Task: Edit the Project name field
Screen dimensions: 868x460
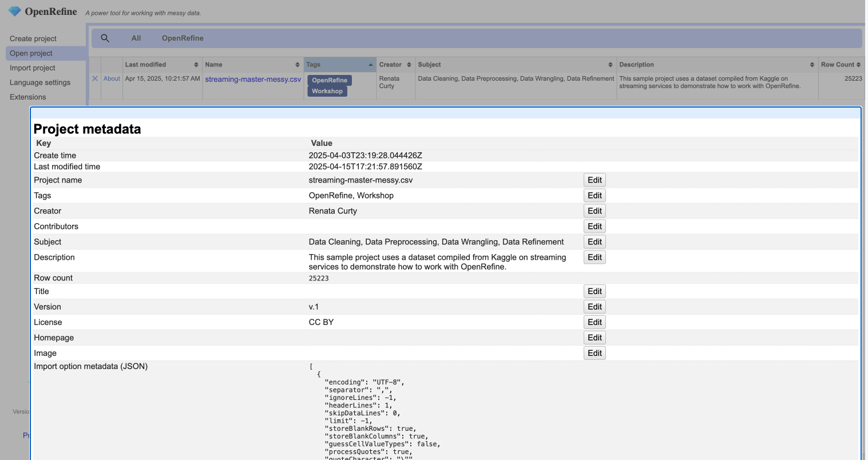Action: tap(594, 180)
